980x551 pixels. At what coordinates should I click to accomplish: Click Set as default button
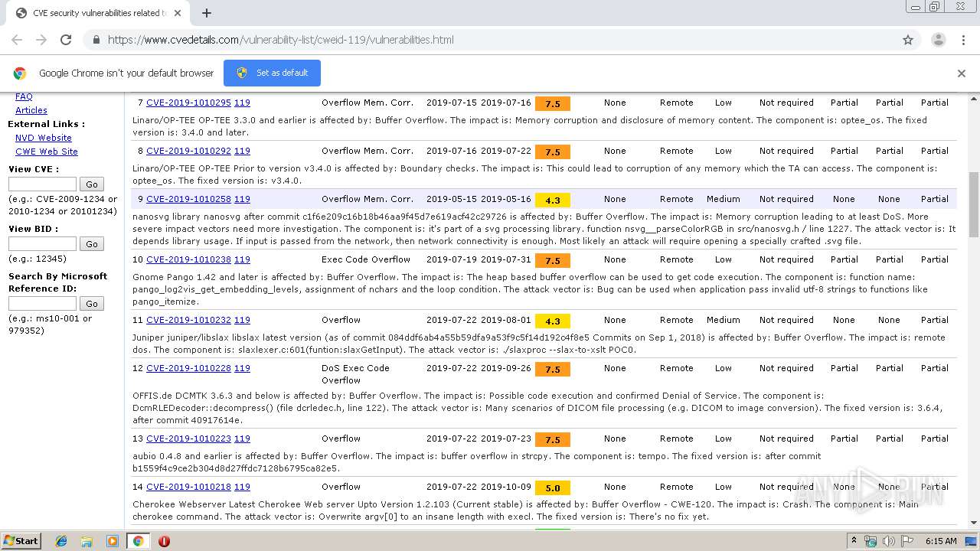[x=272, y=73]
